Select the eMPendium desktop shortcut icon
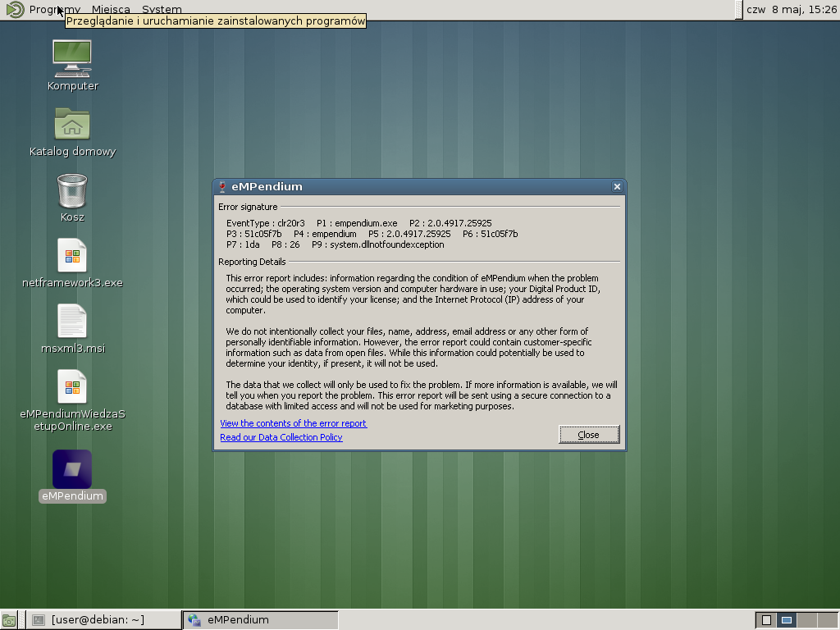Viewport: 840px width, 630px height. pos(72,469)
